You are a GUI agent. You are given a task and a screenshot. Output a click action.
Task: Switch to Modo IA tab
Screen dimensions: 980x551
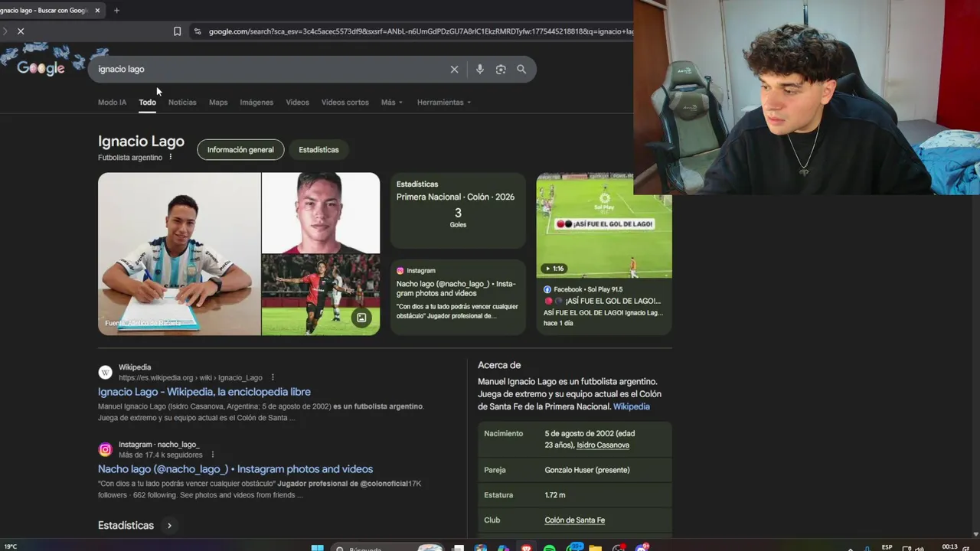[112, 102]
